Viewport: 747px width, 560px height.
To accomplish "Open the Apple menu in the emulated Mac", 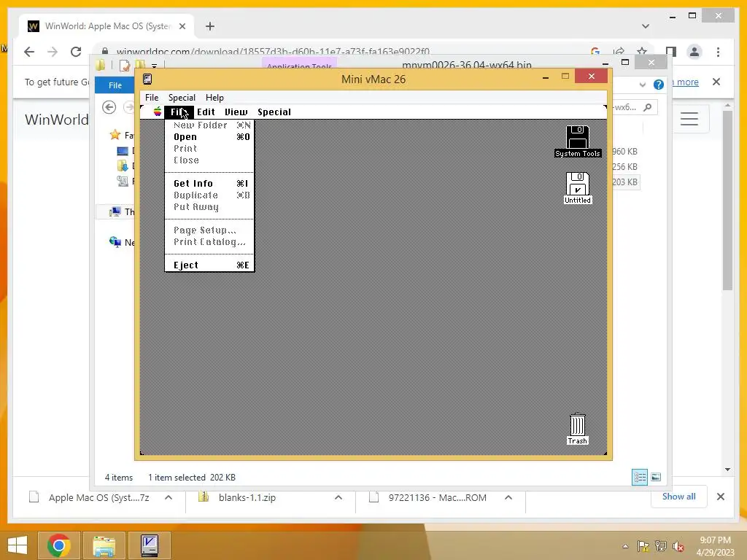I will (x=158, y=112).
